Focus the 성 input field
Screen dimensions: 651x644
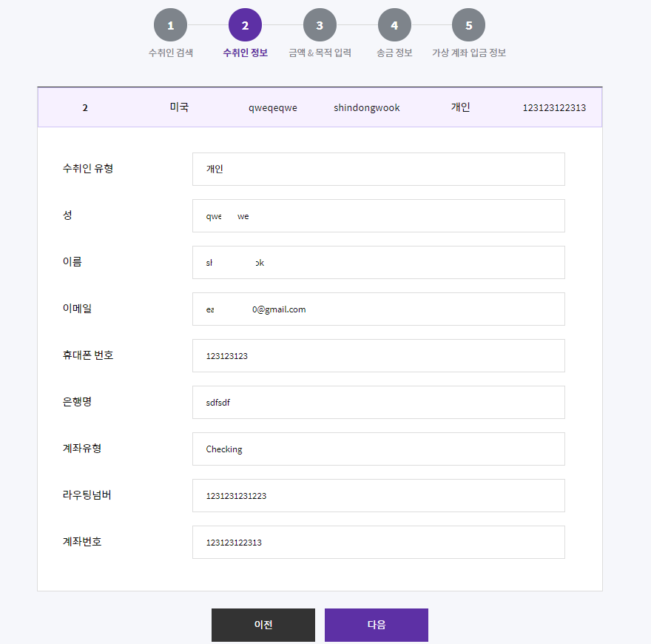pyautogui.click(x=379, y=215)
